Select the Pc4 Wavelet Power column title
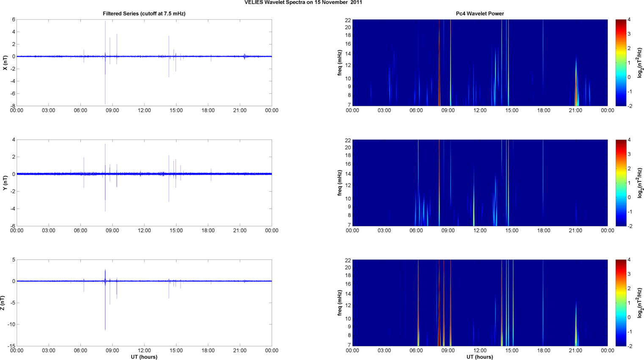Image resolution: width=644 pixels, height=360 pixels. click(x=479, y=14)
